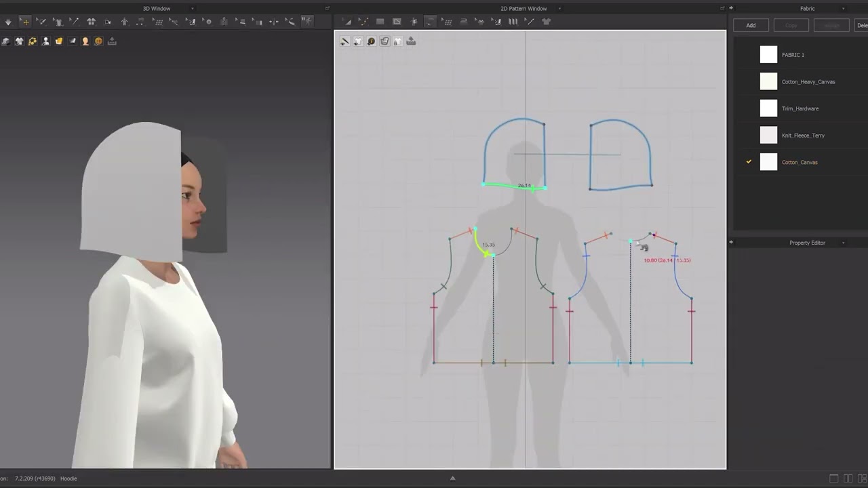This screenshot has width=868, height=488.
Task: Click the avatar head display icon
Action: point(85,41)
